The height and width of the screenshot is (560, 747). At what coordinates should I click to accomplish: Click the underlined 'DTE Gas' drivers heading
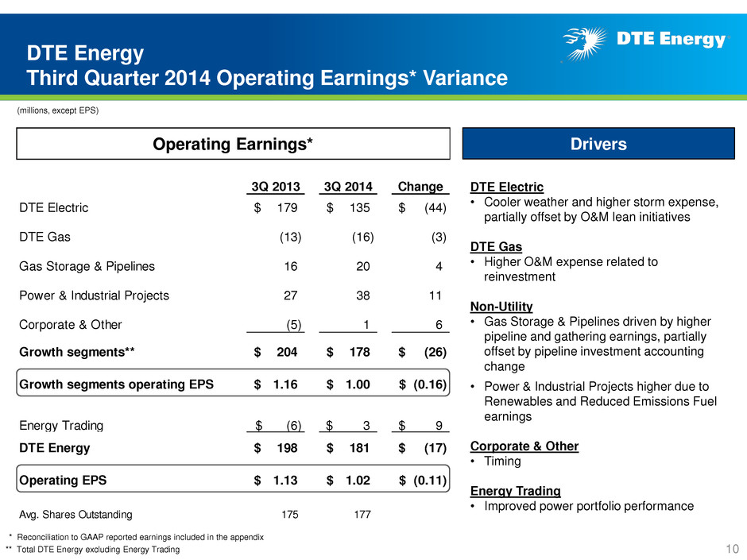pos(496,247)
